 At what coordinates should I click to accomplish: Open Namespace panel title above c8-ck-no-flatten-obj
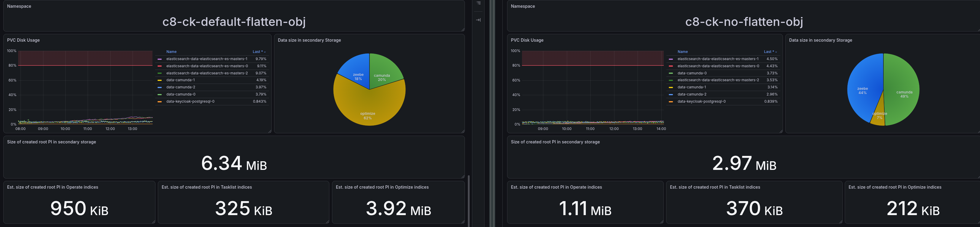pos(523,7)
